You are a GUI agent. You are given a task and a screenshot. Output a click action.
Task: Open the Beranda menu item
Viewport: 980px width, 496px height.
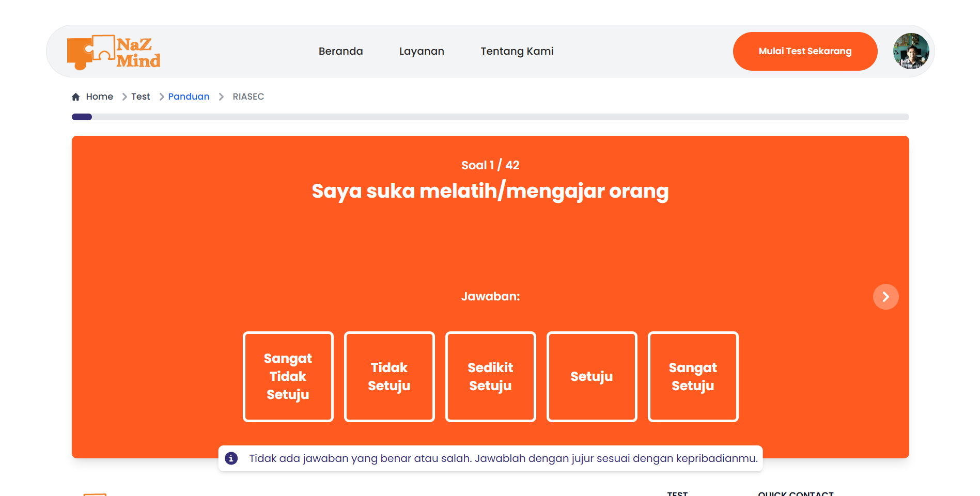click(x=340, y=51)
